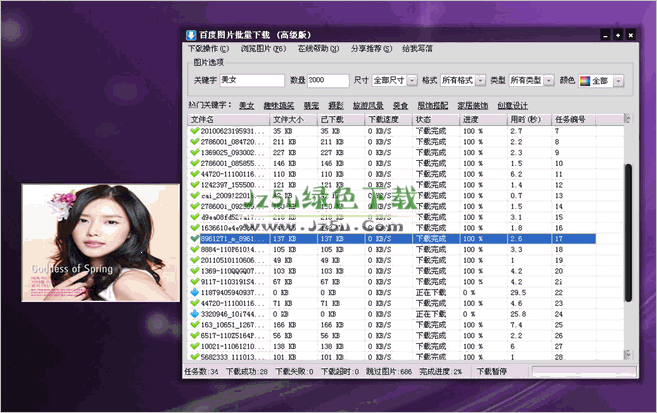Click the green check icon for d9ea08fd527
657x413 pixels.
pyautogui.click(x=194, y=217)
